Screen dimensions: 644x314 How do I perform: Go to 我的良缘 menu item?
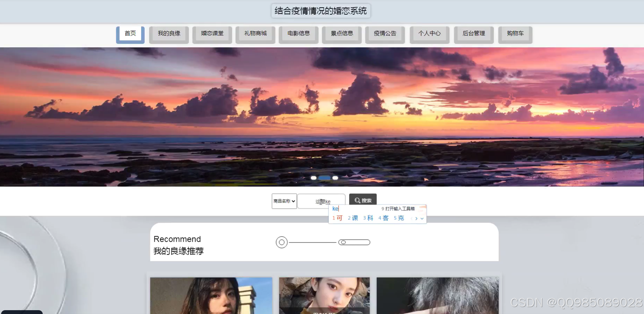tap(169, 35)
